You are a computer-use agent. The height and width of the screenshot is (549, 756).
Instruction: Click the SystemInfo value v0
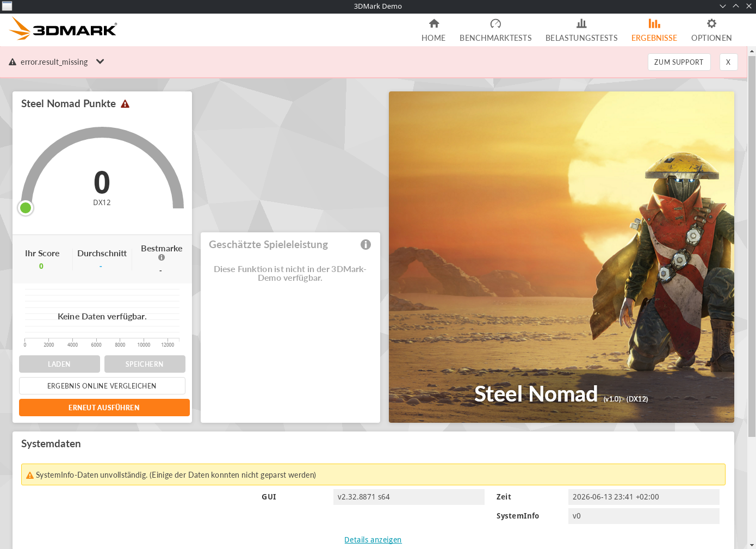pyautogui.click(x=644, y=516)
